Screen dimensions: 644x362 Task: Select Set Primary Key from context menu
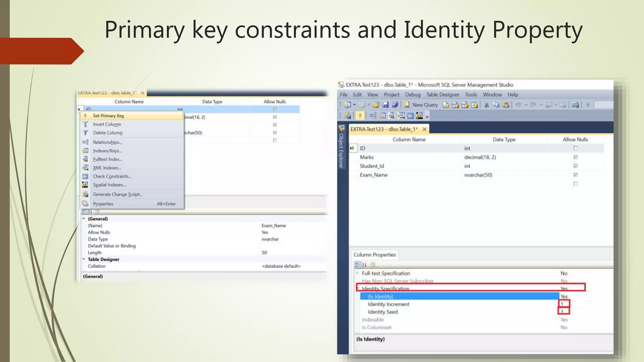pyautogui.click(x=132, y=116)
